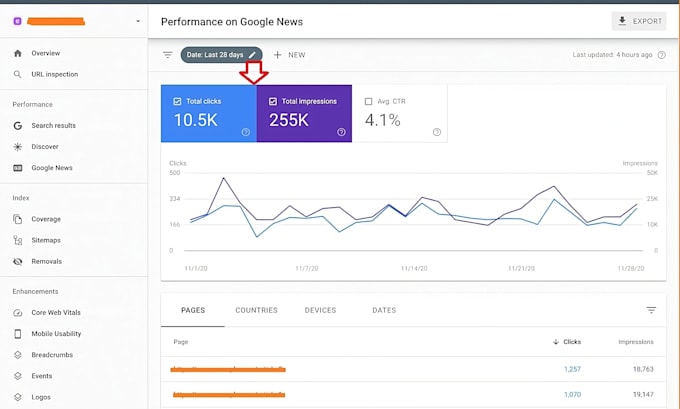Screen dimensions: 680x409
Task: Switch to the COUNTRIES tab
Action: [x=256, y=311]
